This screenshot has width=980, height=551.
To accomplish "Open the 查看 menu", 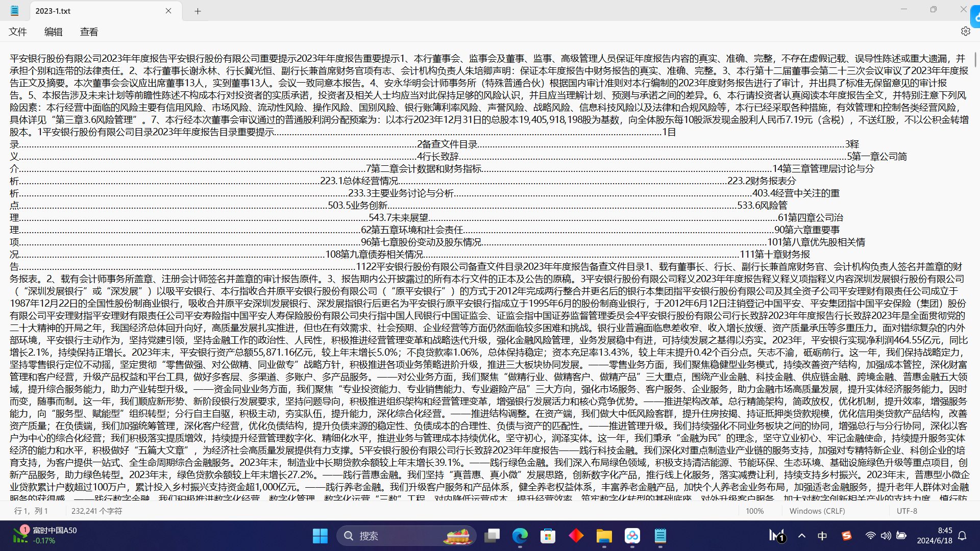I will pos(89,32).
